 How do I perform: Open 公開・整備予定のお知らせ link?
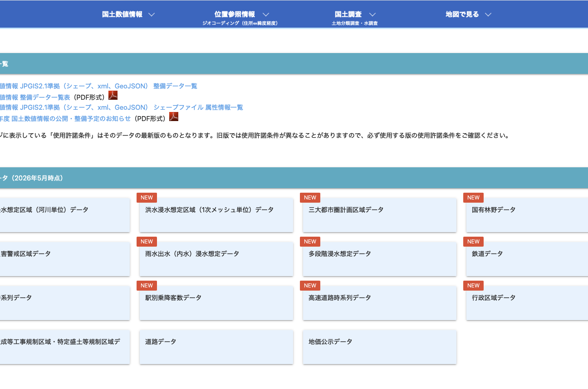click(x=65, y=118)
